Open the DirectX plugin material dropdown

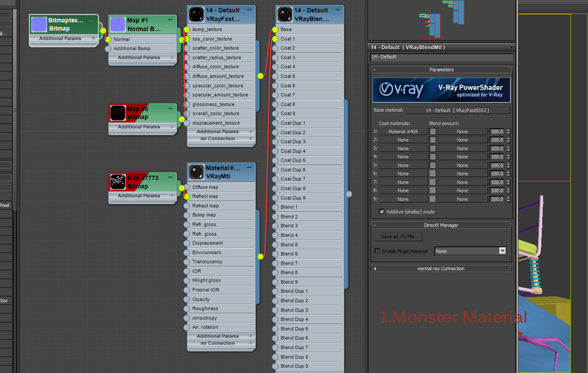470,251
